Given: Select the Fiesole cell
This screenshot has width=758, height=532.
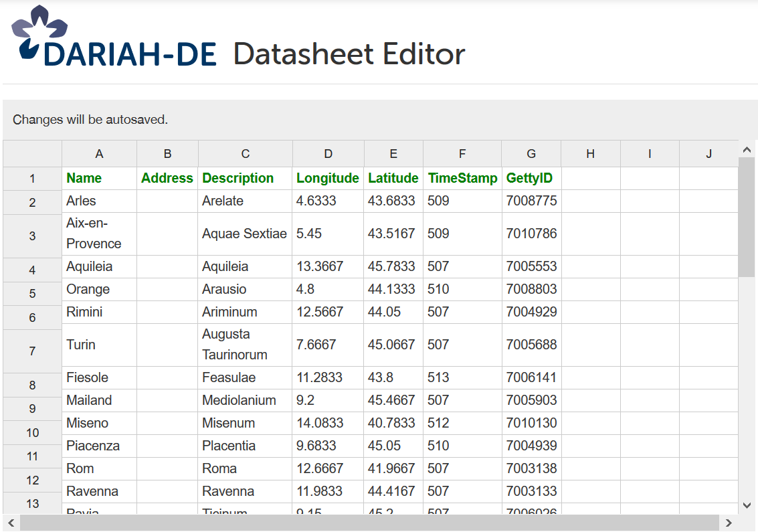Looking at the screenshot, I should [99, 377].
